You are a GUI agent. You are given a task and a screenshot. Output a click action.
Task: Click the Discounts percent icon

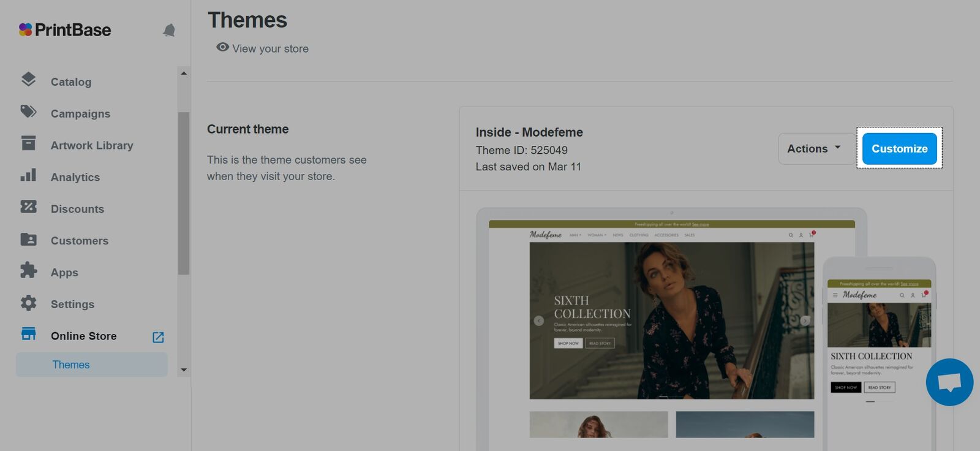click(x=28, y=207)
